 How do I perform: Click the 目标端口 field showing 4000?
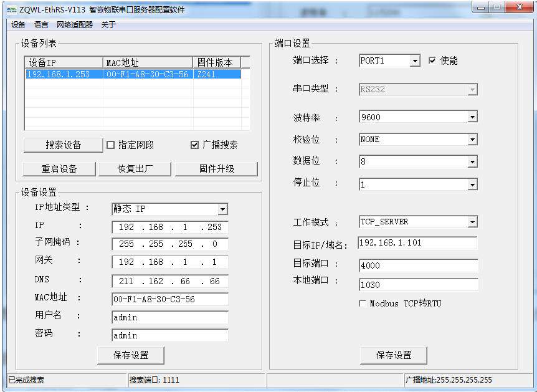tap(419, 265)
